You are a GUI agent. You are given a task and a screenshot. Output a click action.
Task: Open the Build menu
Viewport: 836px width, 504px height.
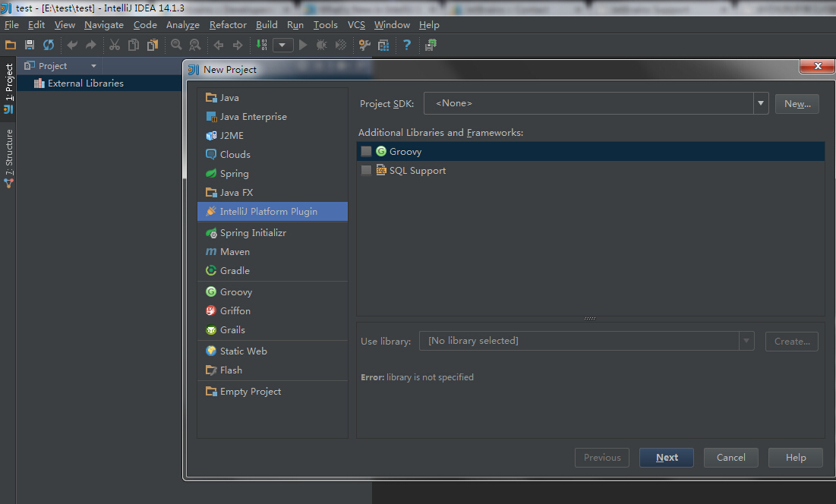pos(267,25)
